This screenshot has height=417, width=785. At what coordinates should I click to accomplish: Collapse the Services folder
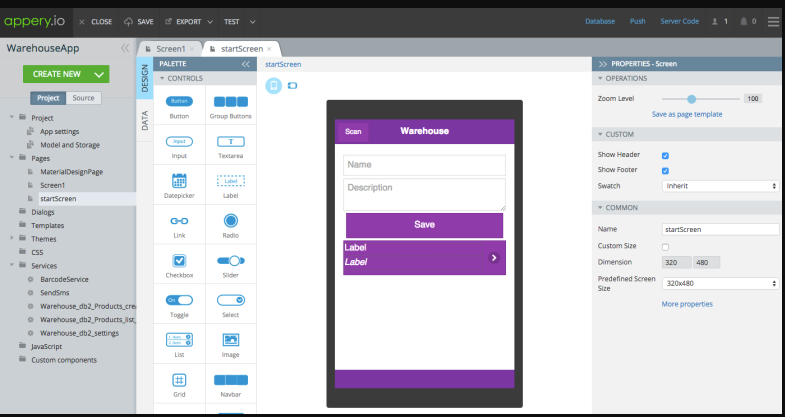click(12, 265)
